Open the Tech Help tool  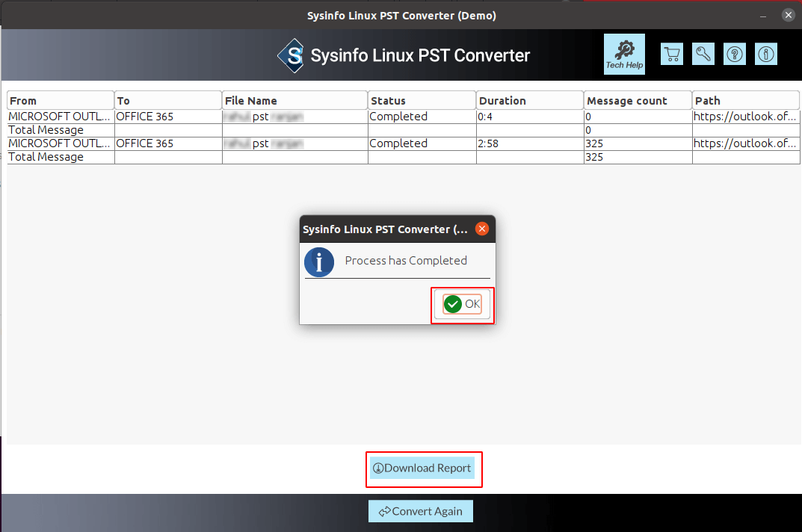624,55
